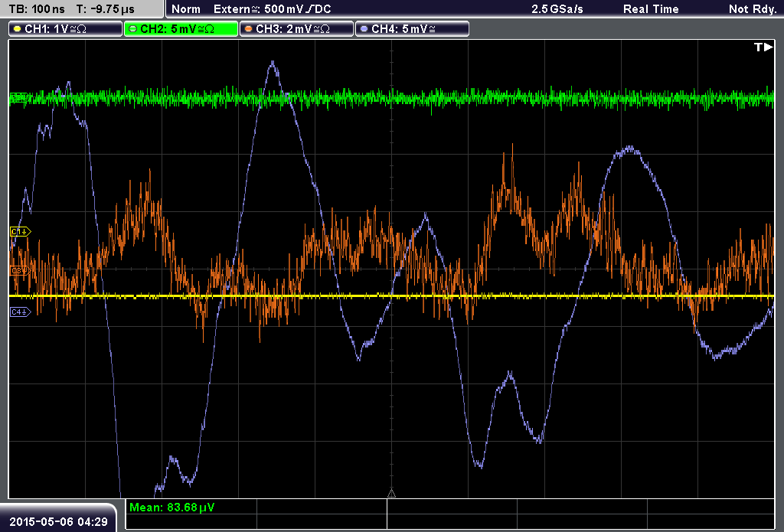Click the C4 blue ground marker
Image resolution: width=784 pixels, height=532 pixels.
(20, 312)
